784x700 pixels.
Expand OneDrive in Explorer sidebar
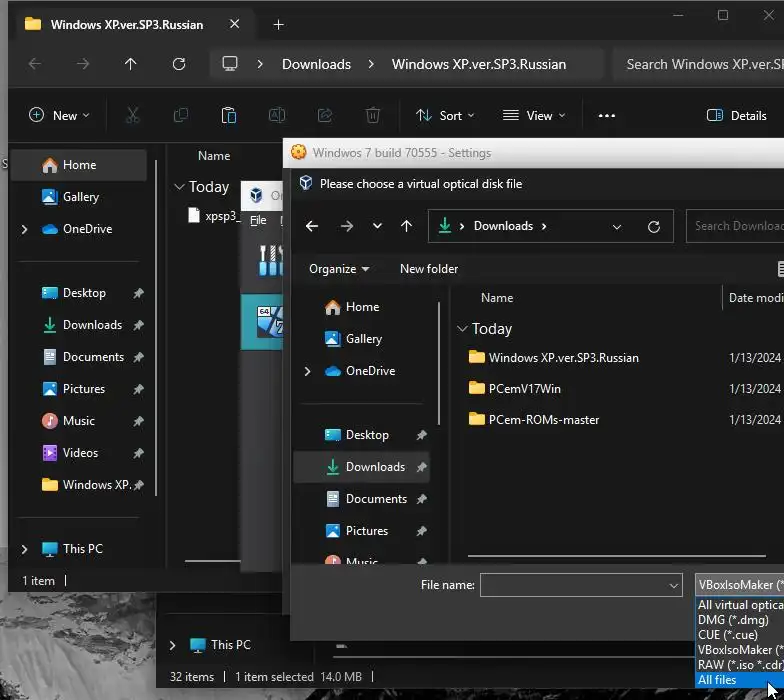(24, 229)
